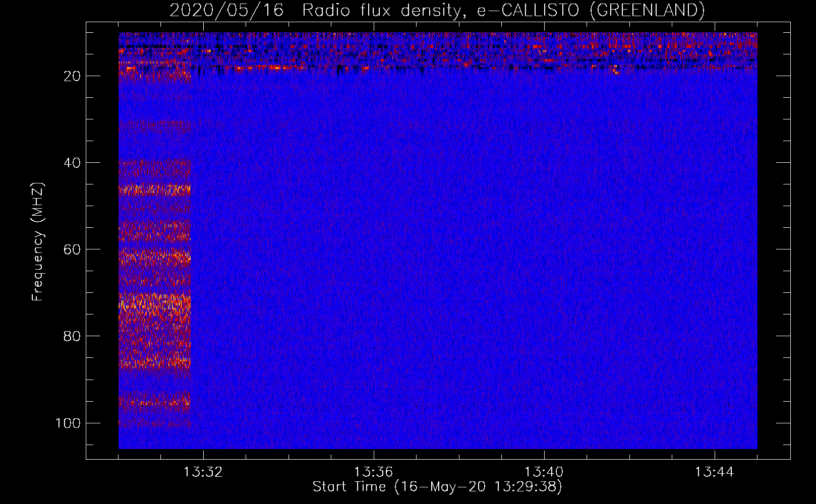Click the 100 MHz frequency tick label
The image size is (816, 504).
click(x=68, y=423)
